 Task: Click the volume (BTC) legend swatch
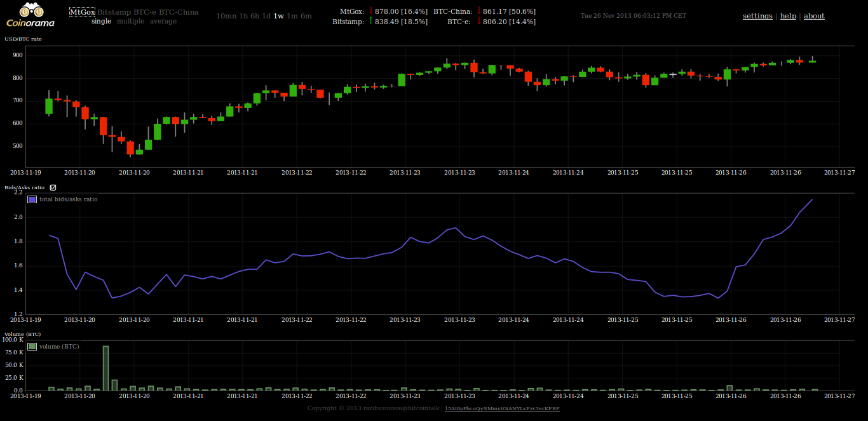[32, 347]
